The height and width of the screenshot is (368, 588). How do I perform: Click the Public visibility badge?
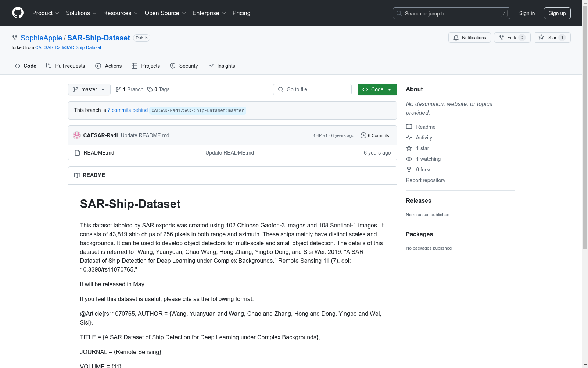click(x=142, y=38)
